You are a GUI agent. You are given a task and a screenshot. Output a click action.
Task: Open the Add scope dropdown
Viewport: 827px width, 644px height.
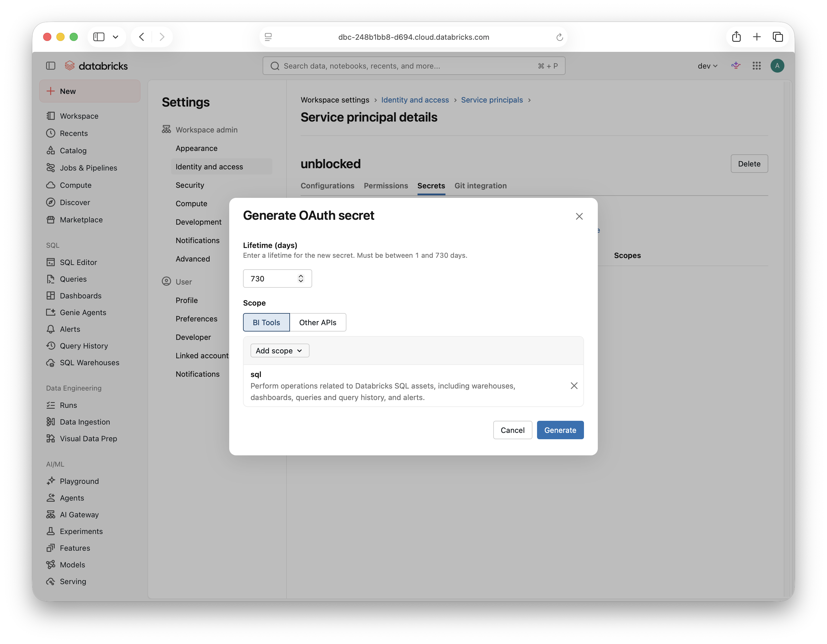click(279, 351)
